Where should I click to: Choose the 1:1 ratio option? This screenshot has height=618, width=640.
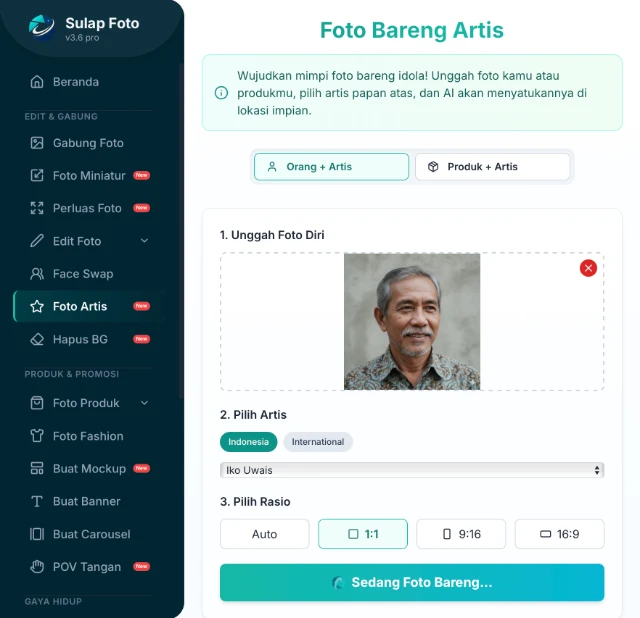363,534
